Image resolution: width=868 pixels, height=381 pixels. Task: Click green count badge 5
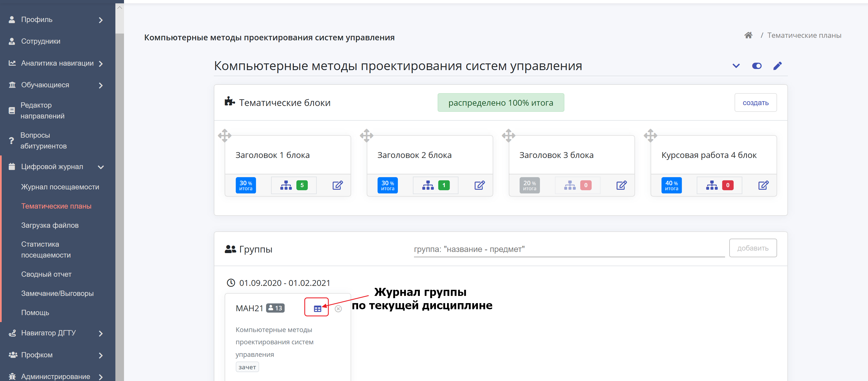[302, 185]
